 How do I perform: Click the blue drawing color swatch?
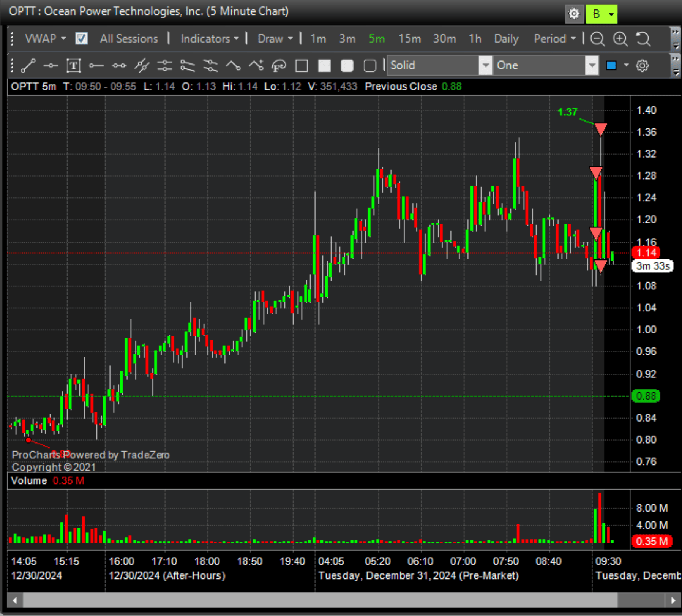tap(611, 65)
